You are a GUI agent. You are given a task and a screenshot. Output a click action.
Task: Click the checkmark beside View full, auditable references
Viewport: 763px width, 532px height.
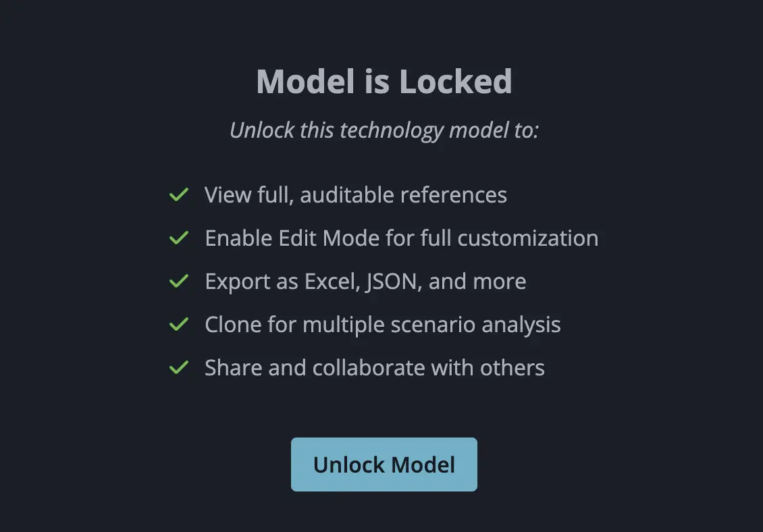178,195
